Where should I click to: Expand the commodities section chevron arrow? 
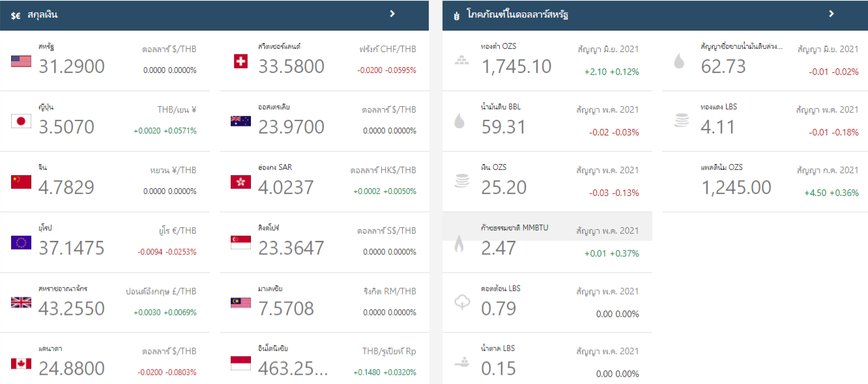tap(832, 14)
